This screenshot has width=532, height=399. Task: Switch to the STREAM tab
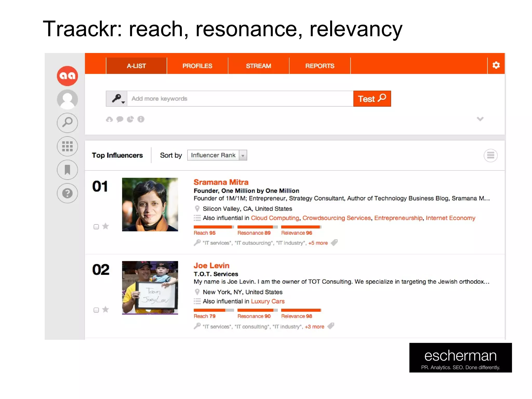(x=258, y=66)
